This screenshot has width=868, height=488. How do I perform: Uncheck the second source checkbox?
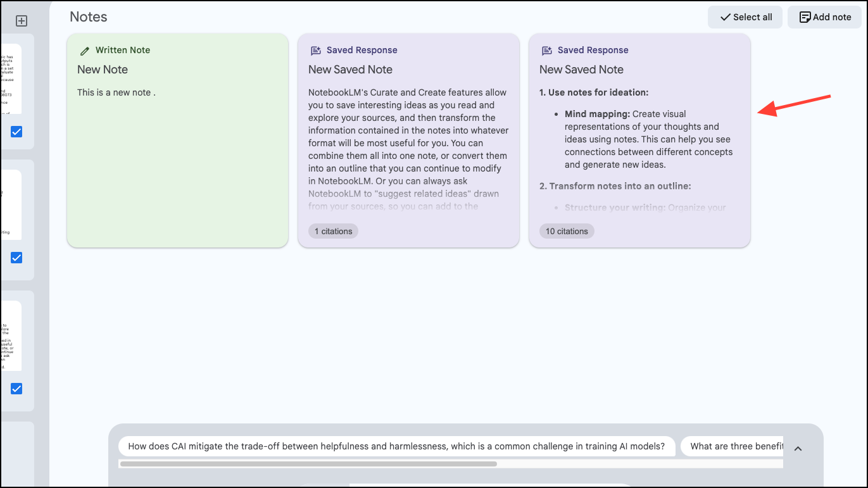[16, 258]
